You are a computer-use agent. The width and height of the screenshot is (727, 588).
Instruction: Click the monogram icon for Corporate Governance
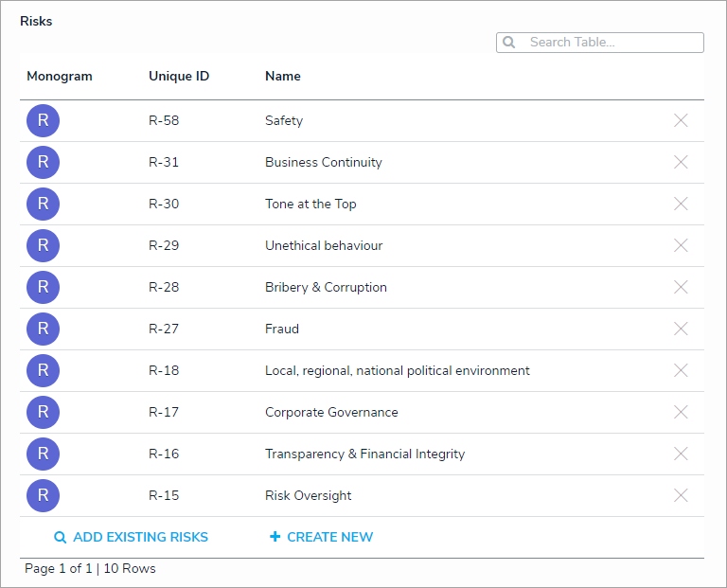click(43, 412)
